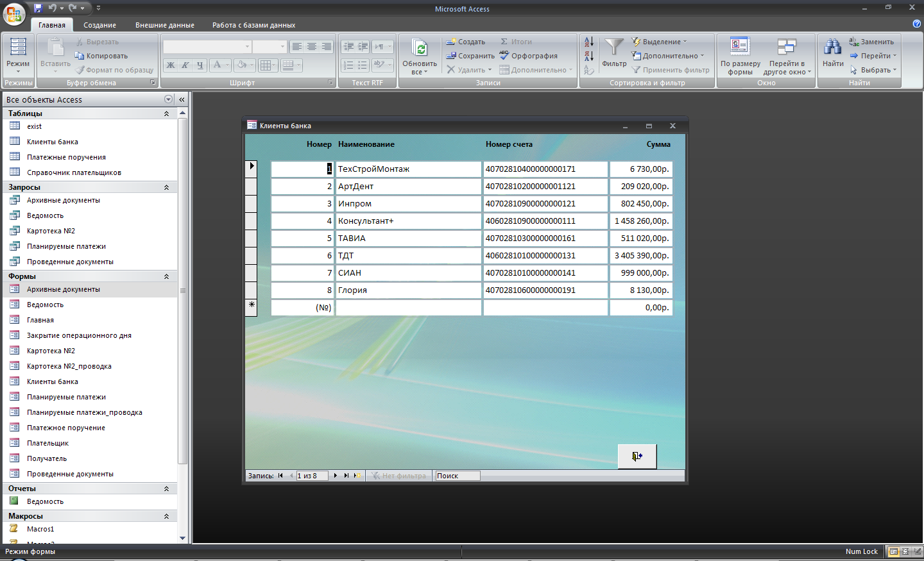Open Перейти в другое окно dropdown
Viewport: 924px width, 561px height.
pos(787,56)
